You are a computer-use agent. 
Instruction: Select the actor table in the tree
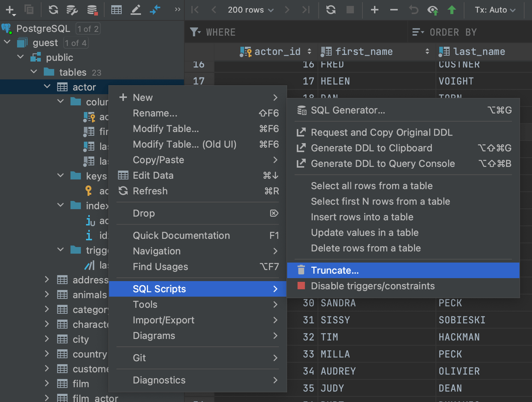84,87
